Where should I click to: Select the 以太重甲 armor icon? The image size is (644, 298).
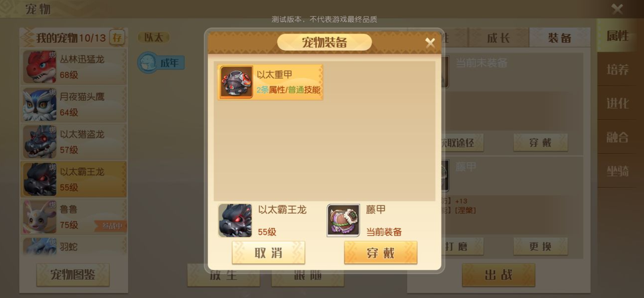[x=236, y=82]
